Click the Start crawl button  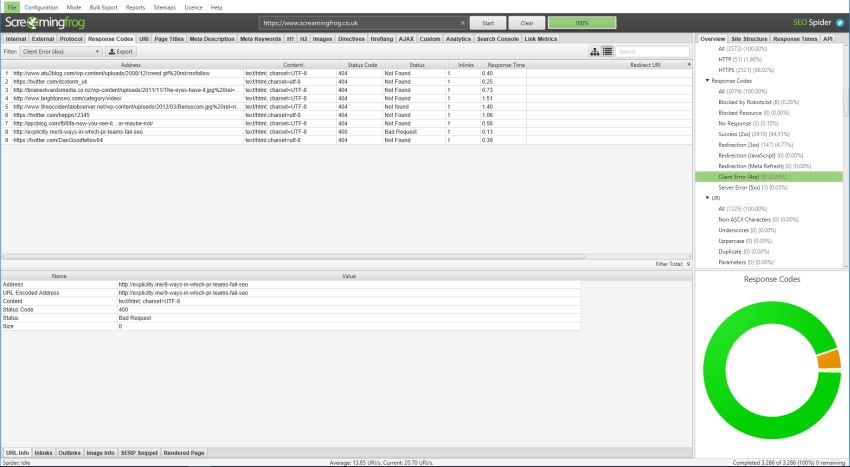click(488, 23)
